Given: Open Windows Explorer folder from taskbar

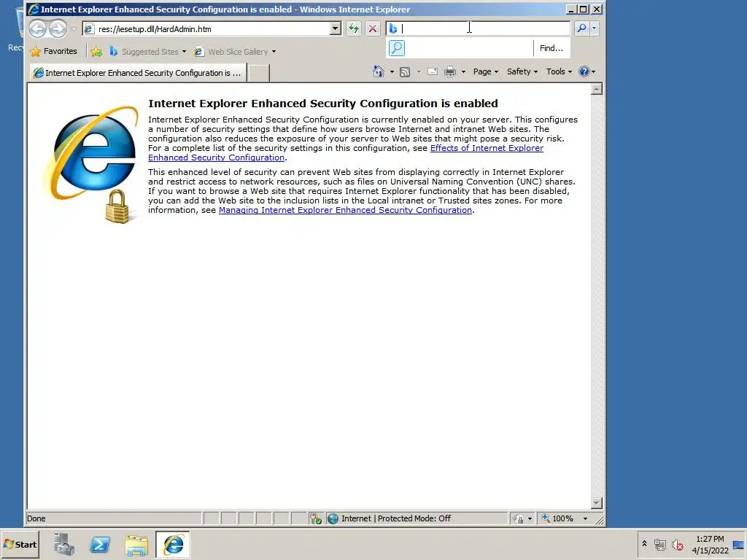Looking at the screenshot, I should click(136, 544).
